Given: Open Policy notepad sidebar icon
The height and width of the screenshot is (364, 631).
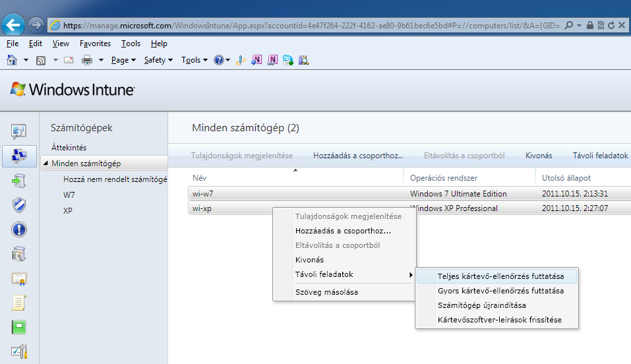Looking at the screenshot, I should (x=18, y=303).
